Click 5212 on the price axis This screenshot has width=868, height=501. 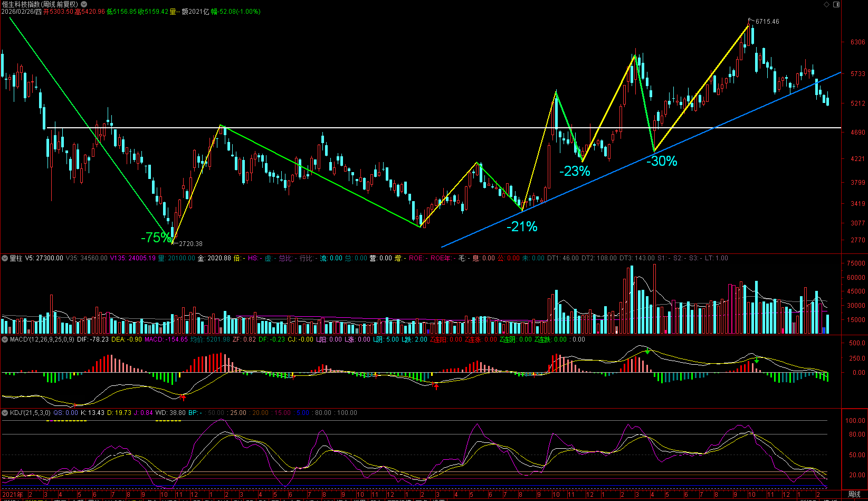click(x=857, y=103)
